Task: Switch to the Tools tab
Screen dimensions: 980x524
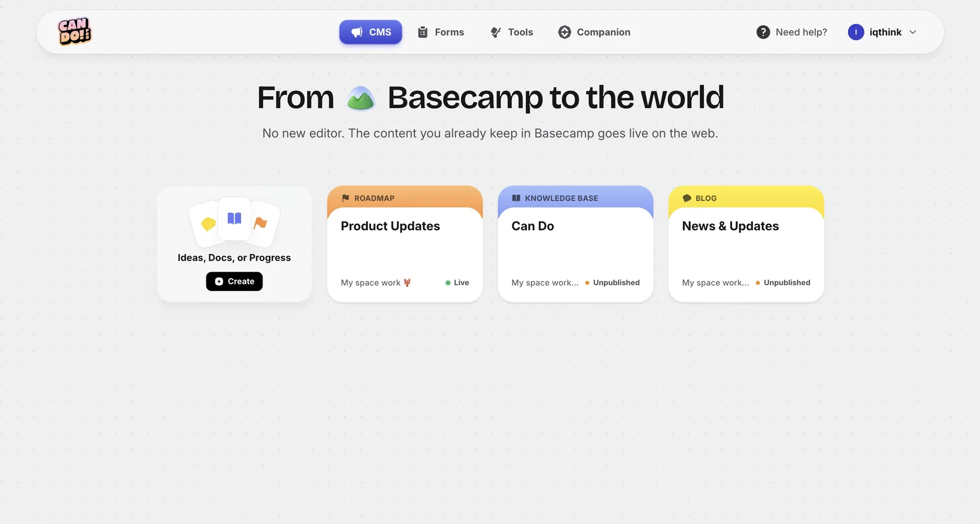Action: (x=512, y=32)
